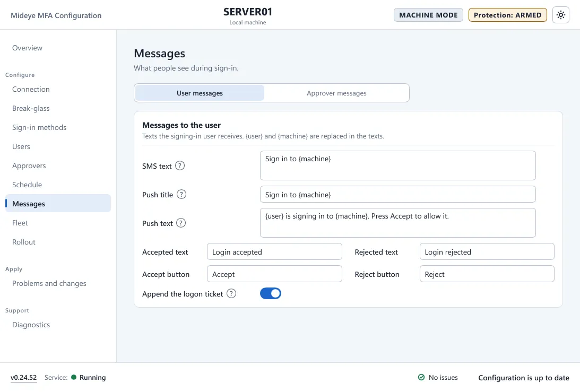
Task: Select Sign-in methods in the sidebar
Action: point(58,127)
